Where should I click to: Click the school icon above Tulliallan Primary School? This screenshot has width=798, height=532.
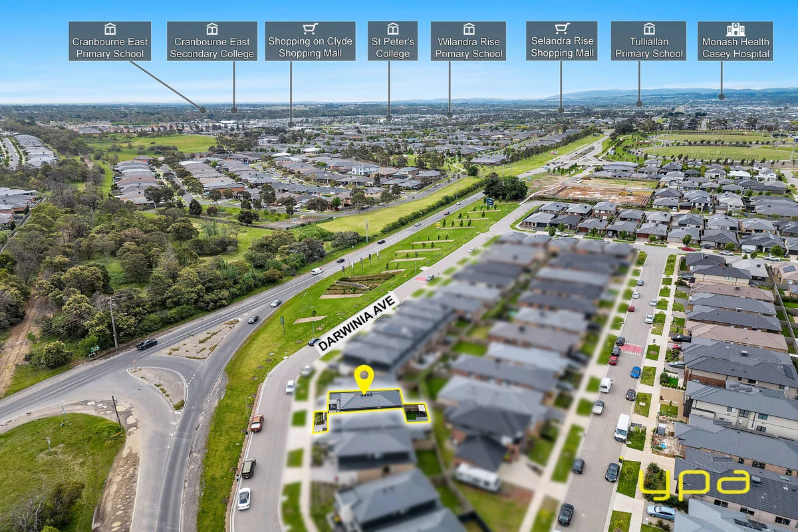648,30
